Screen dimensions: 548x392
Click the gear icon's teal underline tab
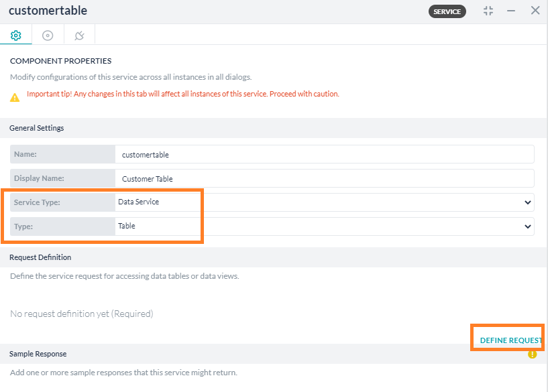(15, 44)
